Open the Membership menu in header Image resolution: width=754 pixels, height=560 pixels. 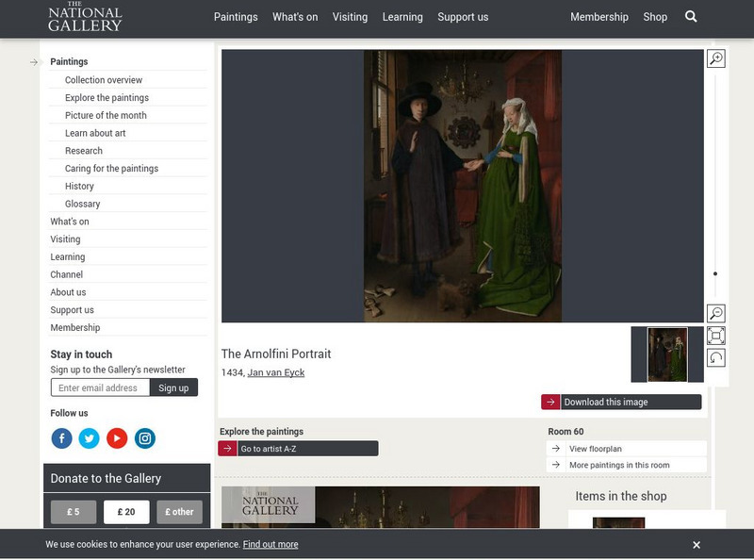click(598, 17)
